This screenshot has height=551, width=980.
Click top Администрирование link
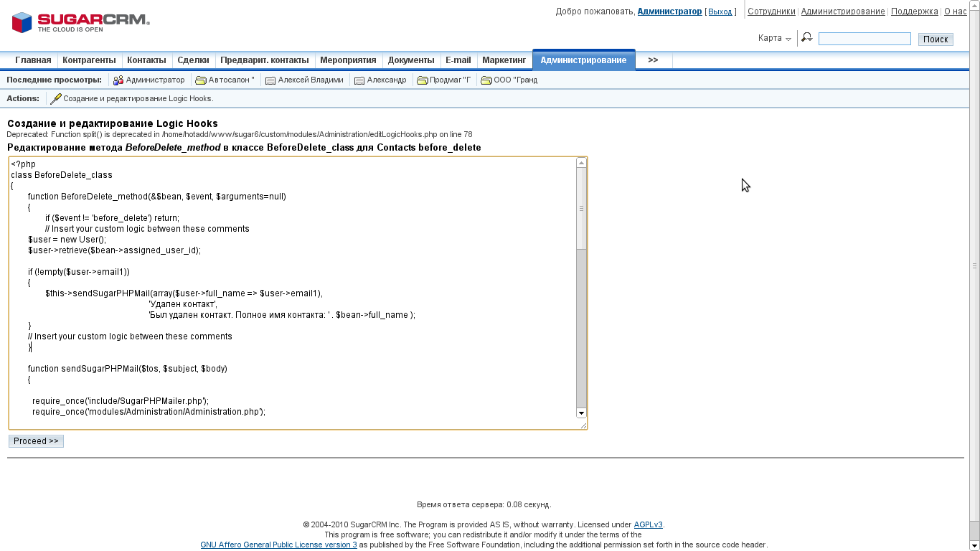pos(843,11)
